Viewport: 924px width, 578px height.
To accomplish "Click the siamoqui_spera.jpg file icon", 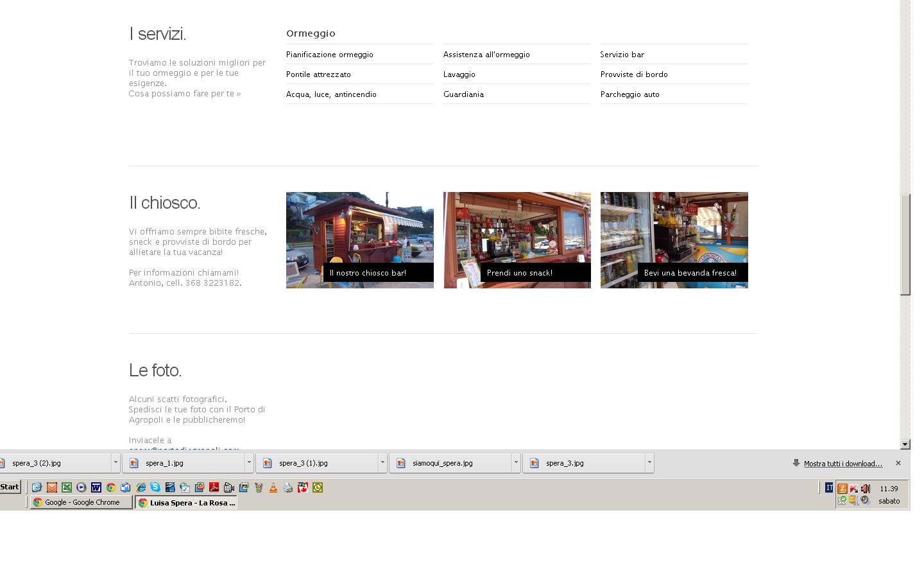I will pyautogui.click(x=401, y=463).
